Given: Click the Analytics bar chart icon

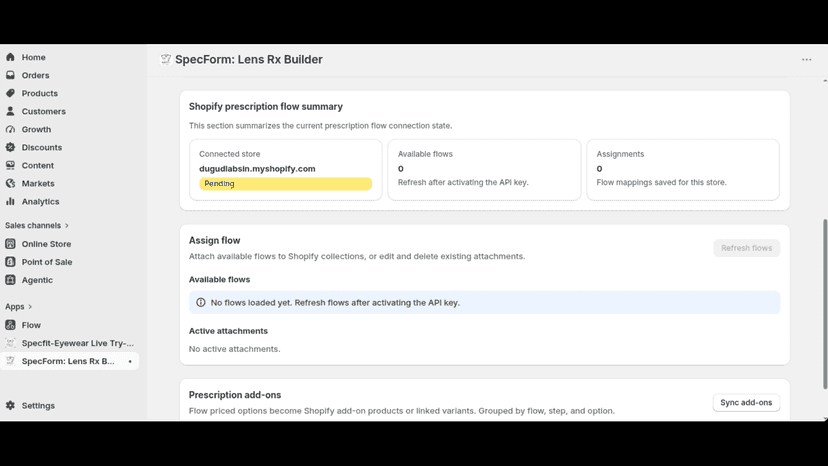Looking at the screenshot, I should click(10, 201).
